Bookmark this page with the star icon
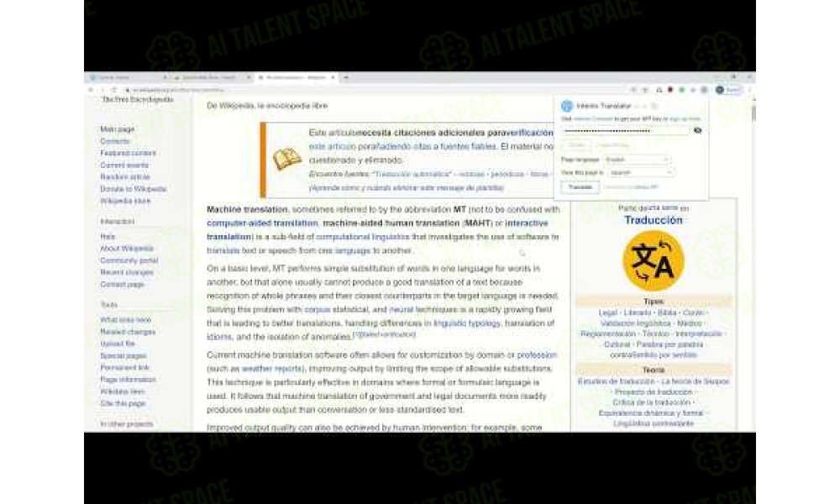Image resolution: width=840 pixels, height=504 pixels. click(x=645, y=90)
